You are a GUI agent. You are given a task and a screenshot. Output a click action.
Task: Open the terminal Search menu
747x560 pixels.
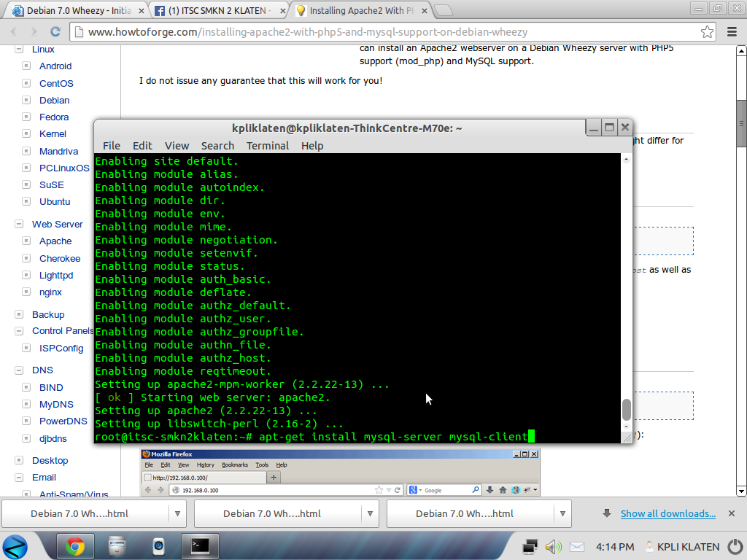217,146
